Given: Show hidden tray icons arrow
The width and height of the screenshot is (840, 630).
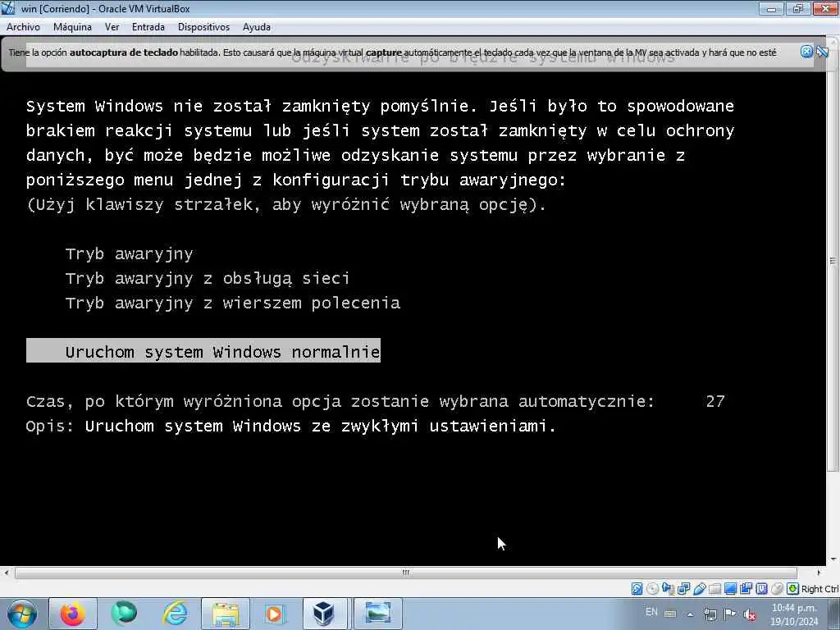Looking at the screenshot, I should click(691, 614).
